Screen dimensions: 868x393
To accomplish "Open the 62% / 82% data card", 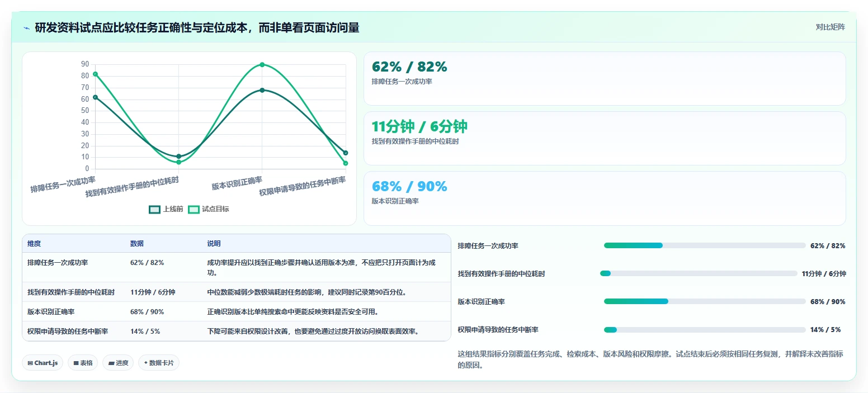I will (x=605, y=78).
